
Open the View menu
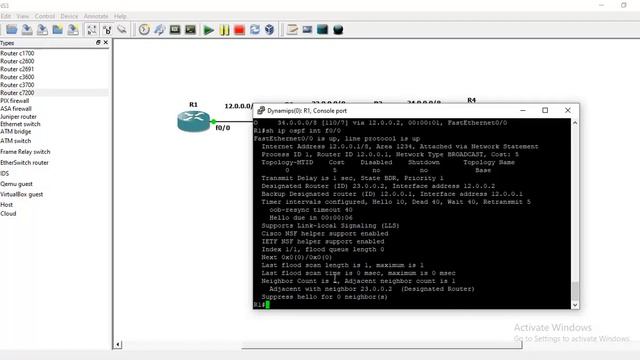pyautogui.click(x=22, y=16)
